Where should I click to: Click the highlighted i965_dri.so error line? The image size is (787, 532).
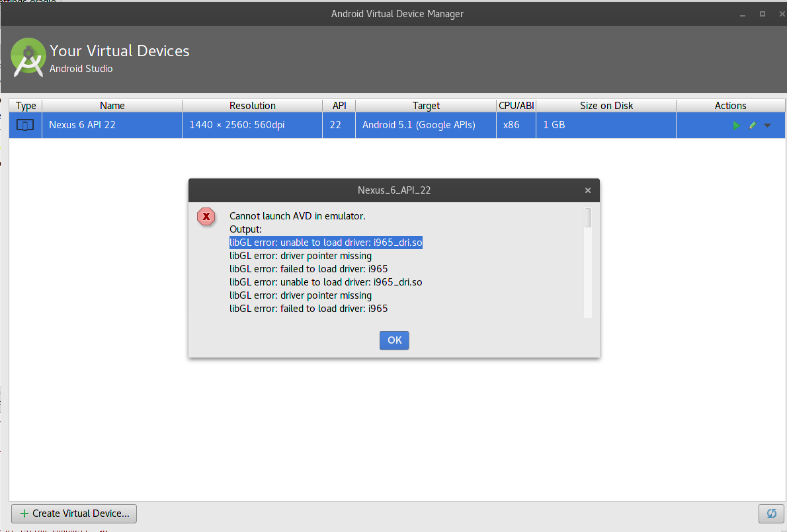[x=326, y=243]
